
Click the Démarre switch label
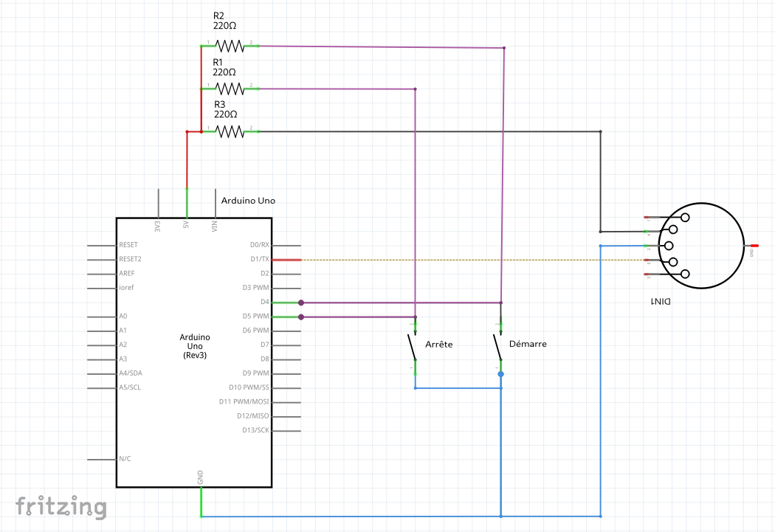tap(528, 344)
